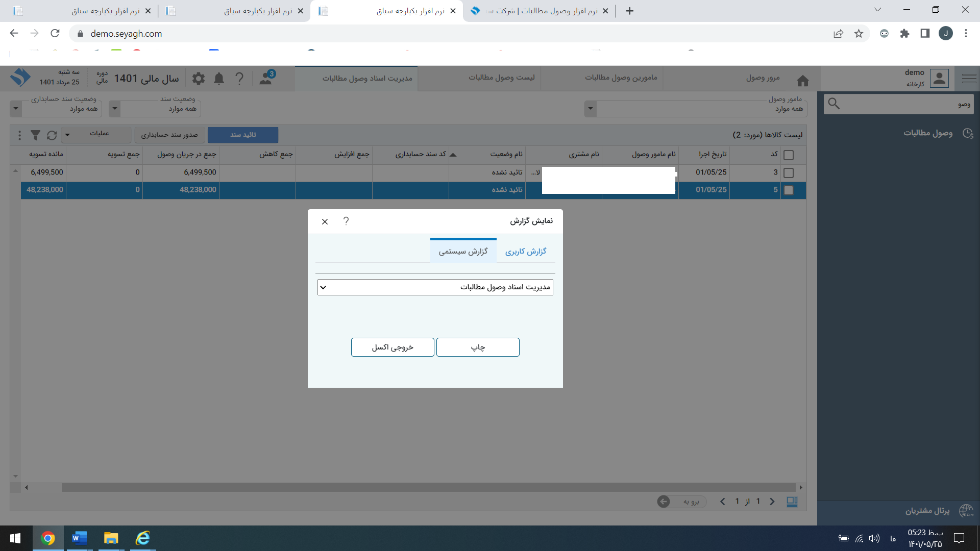The width and height of the screenshot is (980, 551).
Task: Open the لیست وصول مطالبات tab
Action: pyautogui.click(x=502, y=78)
